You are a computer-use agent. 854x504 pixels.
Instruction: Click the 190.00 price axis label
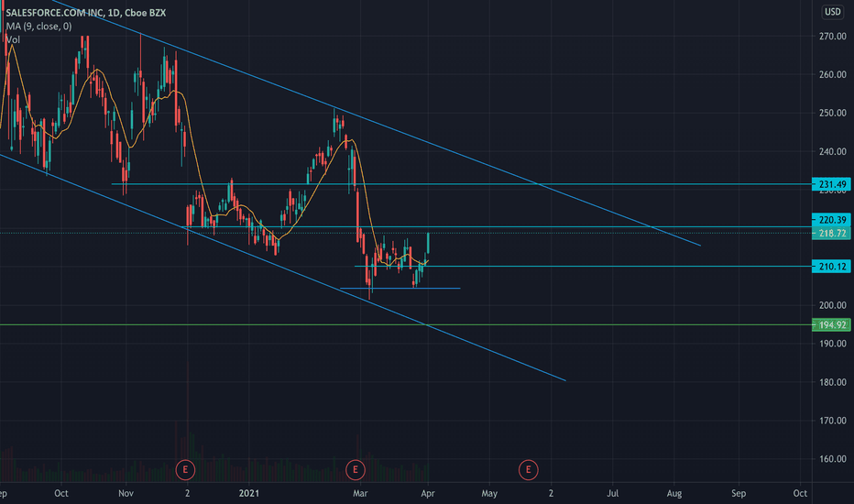pyautogui.click(x=833, y=344)
